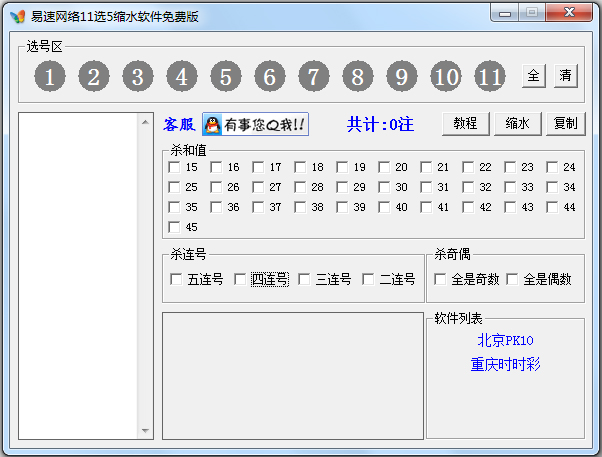Tick the 全是奇数 checkbox
602x457 pixels.
440,279
